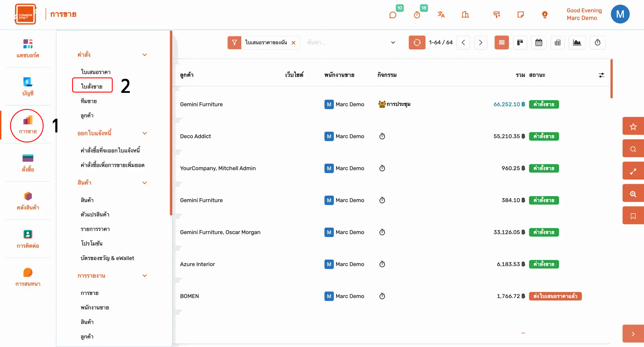Open the graph view
This screenshot has height=347, width=644.
(577, 43)
